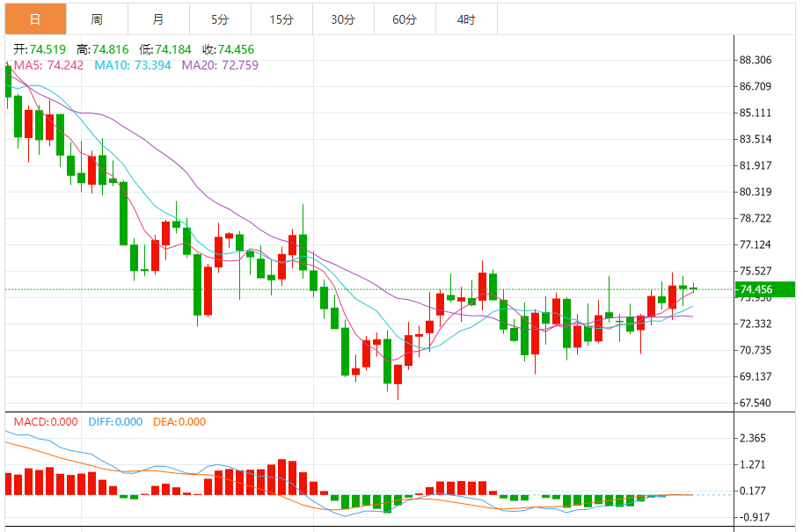Viewport: 803px width, 532px height.
Task: Click the 69.137 price axis label
Action: tap(756, 376)
